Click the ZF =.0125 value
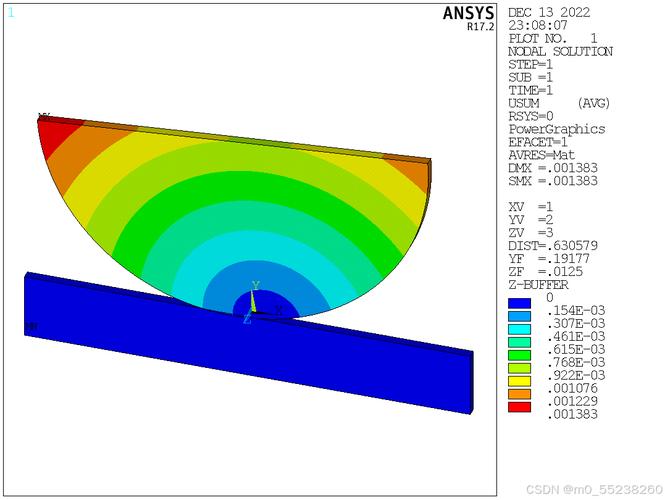 click(x=545, y=272)
